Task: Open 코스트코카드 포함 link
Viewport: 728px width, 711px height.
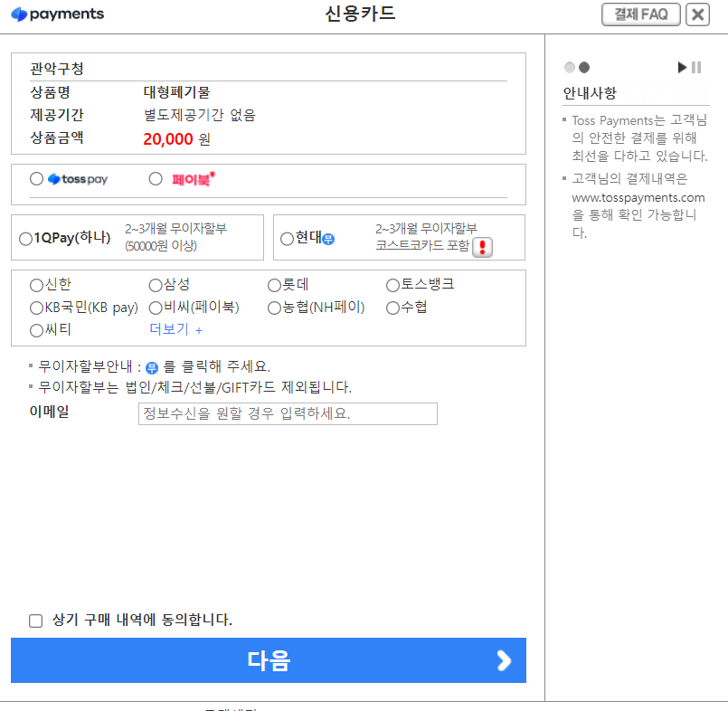Action: click(422, 245)
